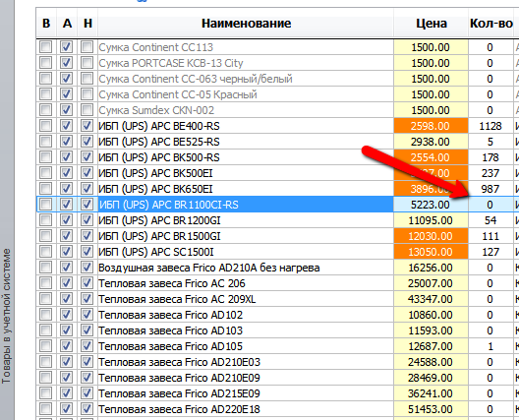Click quantity cell 0 of BR1100CI-RS row
The width and height of the screenshot is (519, 420).
(x=490, y=205)
